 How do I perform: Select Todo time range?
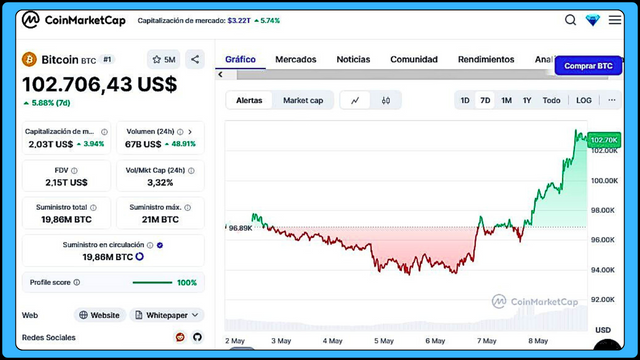(551, 100)
